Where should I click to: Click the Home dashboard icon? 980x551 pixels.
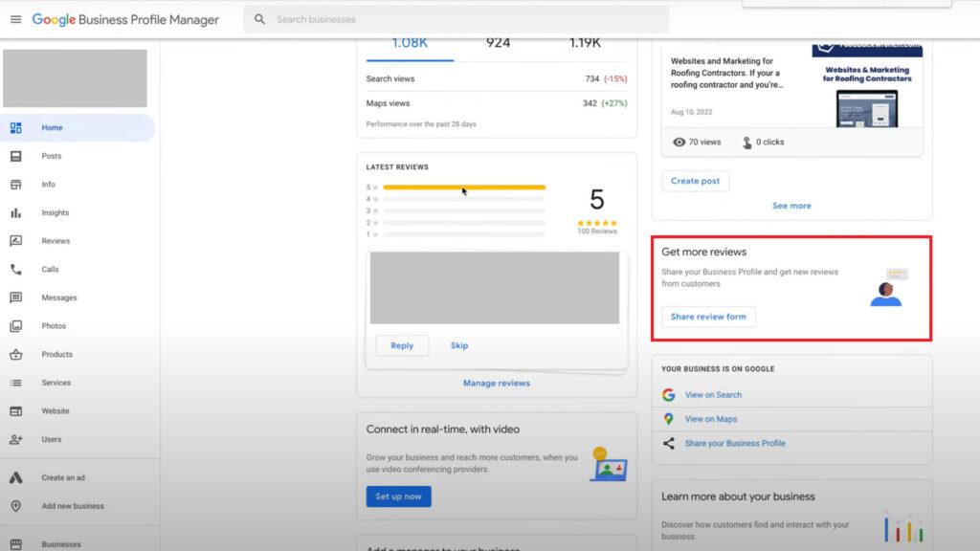15,127
